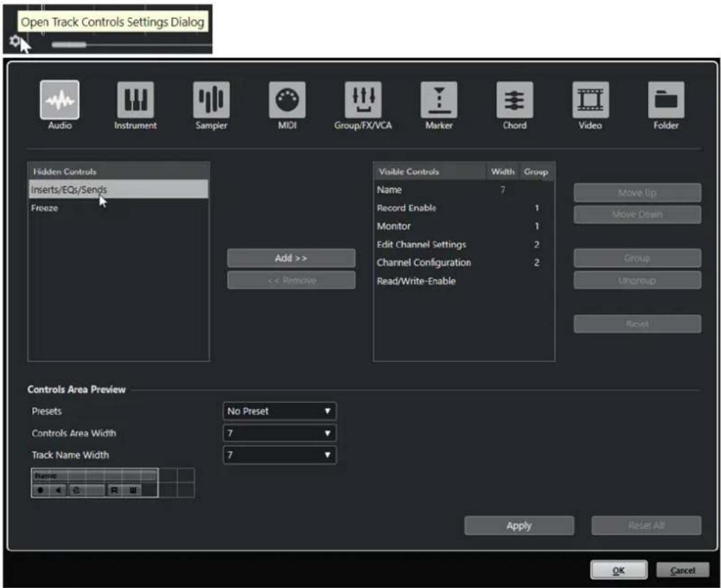721x588 pixels.
Task: Select the Instrument track type icon
Action: pos(135,100)
